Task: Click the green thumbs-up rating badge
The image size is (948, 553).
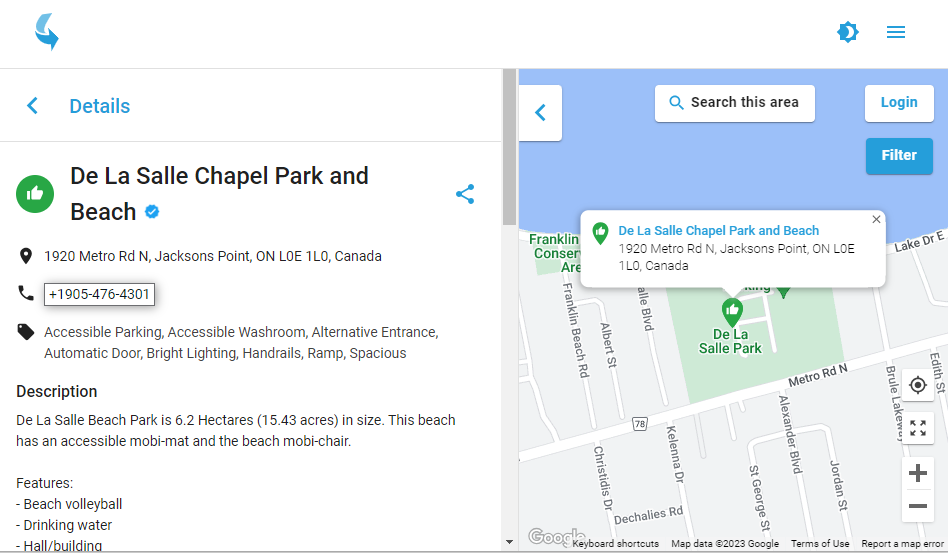Action: [x=35, y=194]
